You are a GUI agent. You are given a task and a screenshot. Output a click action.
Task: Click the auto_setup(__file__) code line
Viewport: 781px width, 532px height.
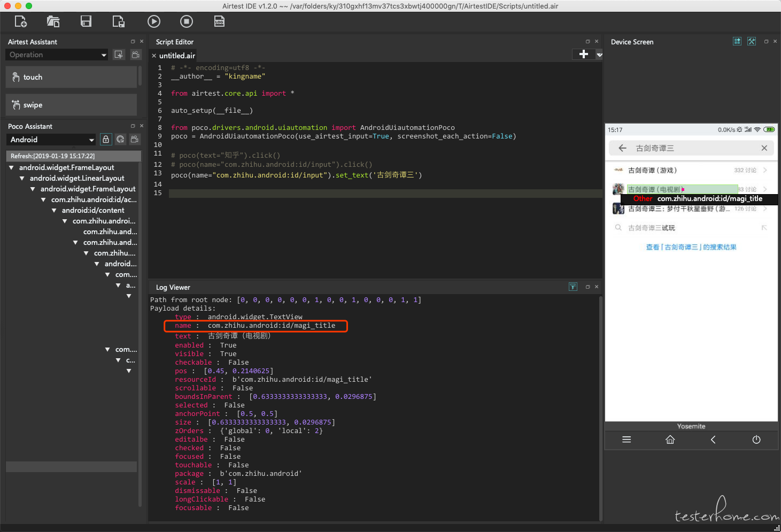click(212, 110)
